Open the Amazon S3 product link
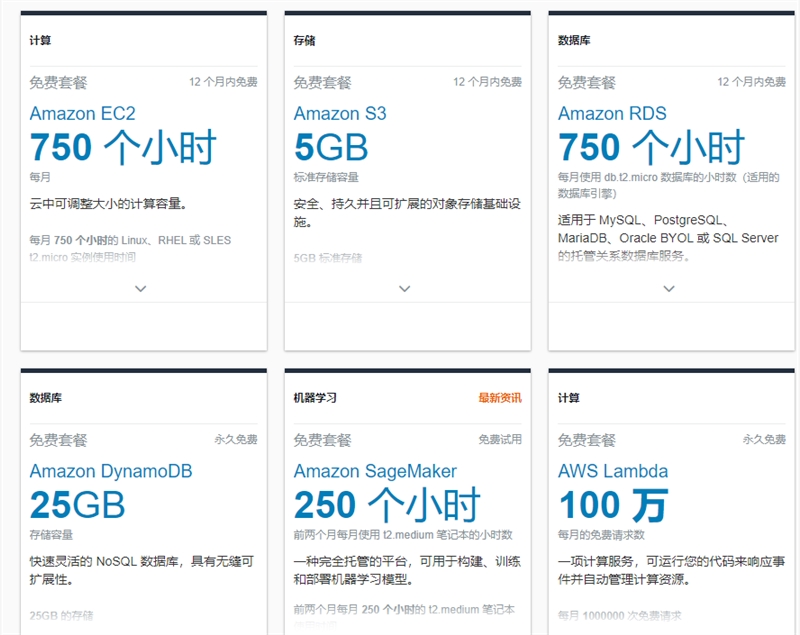The image size is (800, 635). click(x=340, y=113)
